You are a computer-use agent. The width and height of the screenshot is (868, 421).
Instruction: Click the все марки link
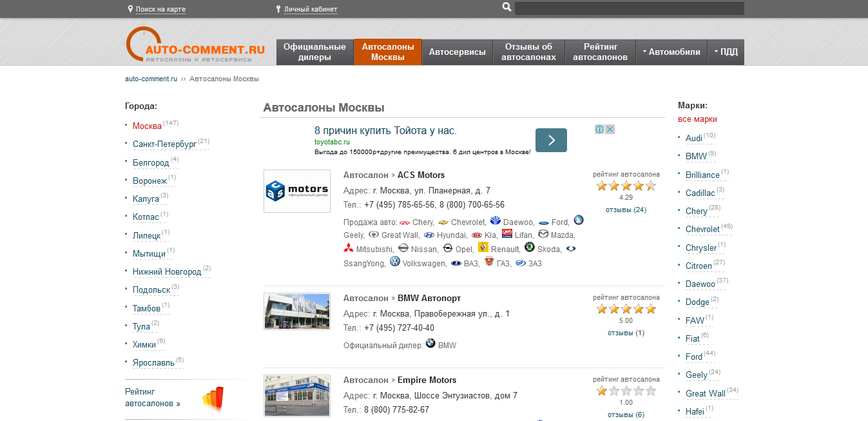[x=697, y=119]
